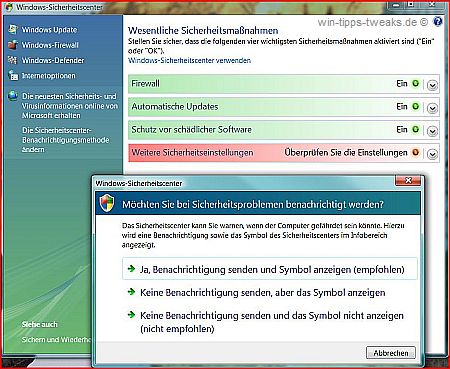Click the Windows-Defender sidebar icon
Screen dimensions: 450x369
click(13, 60)
